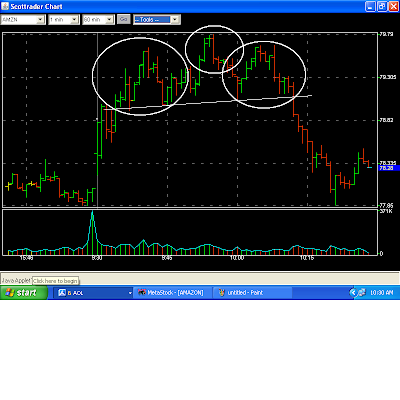Click the 15:45 time axis label
Image resolution: width=400 pixels, height=400 pixels.
(x=26, y=258)
